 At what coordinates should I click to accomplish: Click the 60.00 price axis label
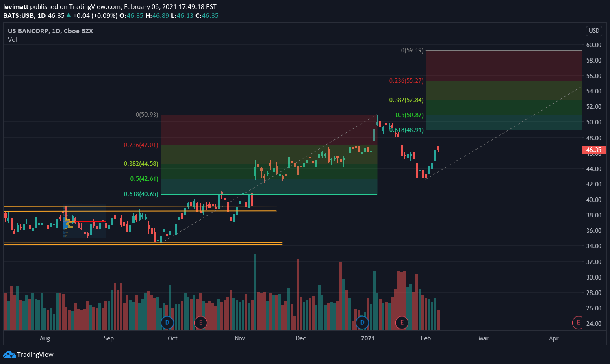(594, 45)
